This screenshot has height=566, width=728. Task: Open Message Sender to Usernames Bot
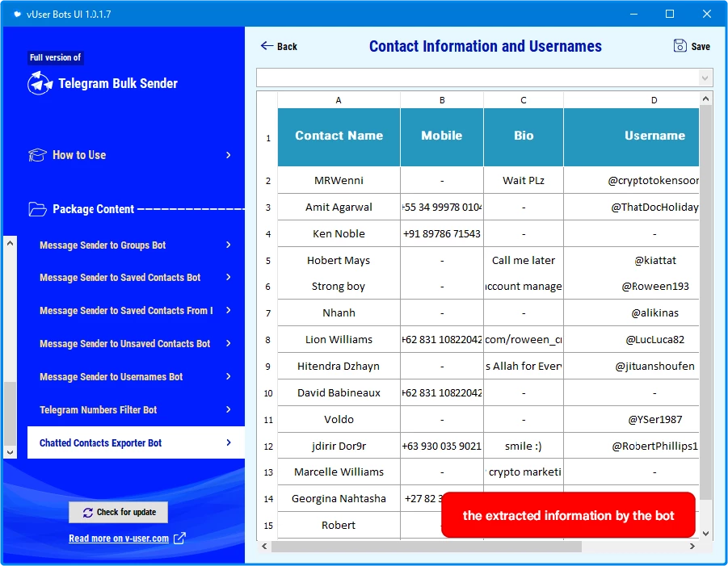(x=111, y=377)
